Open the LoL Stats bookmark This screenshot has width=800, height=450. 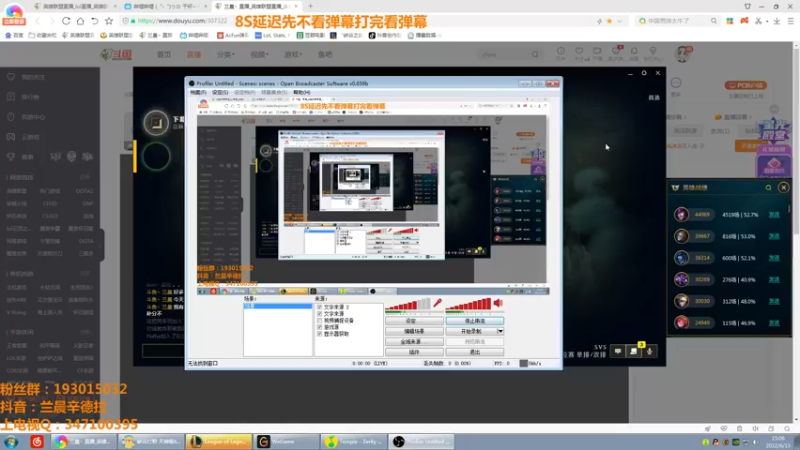(271, 35)
